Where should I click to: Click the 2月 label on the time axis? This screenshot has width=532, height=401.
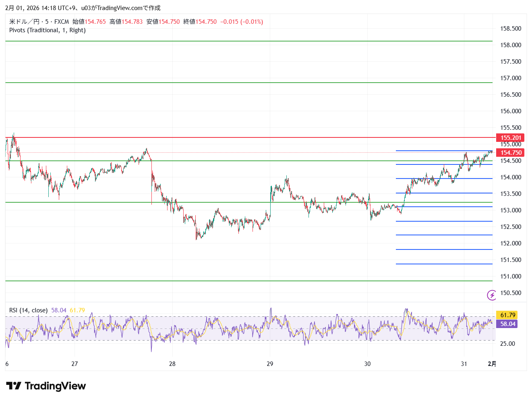point(492,364)
